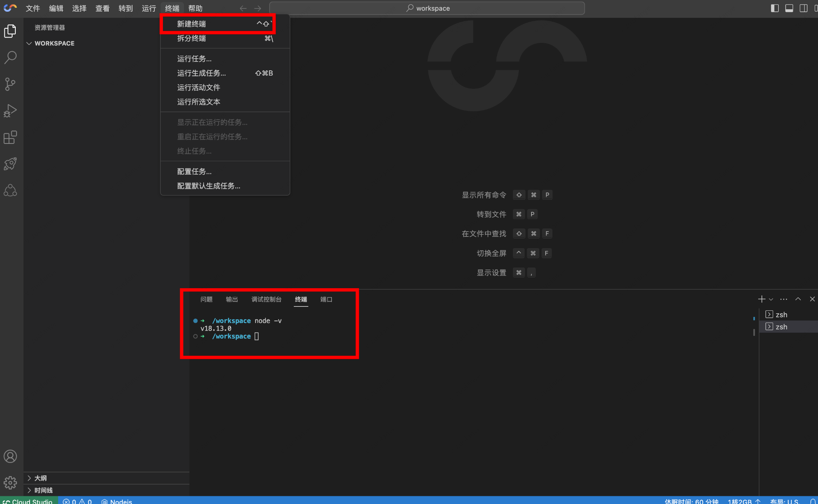Open the Manage gear icon
Viewport: 818px width, 504px height.
(10, 482)
